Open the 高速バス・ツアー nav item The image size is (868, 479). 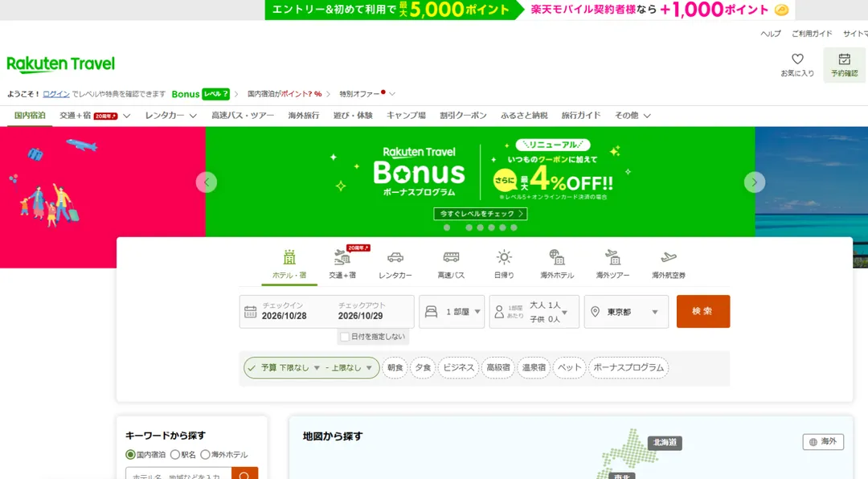(243, 116)
